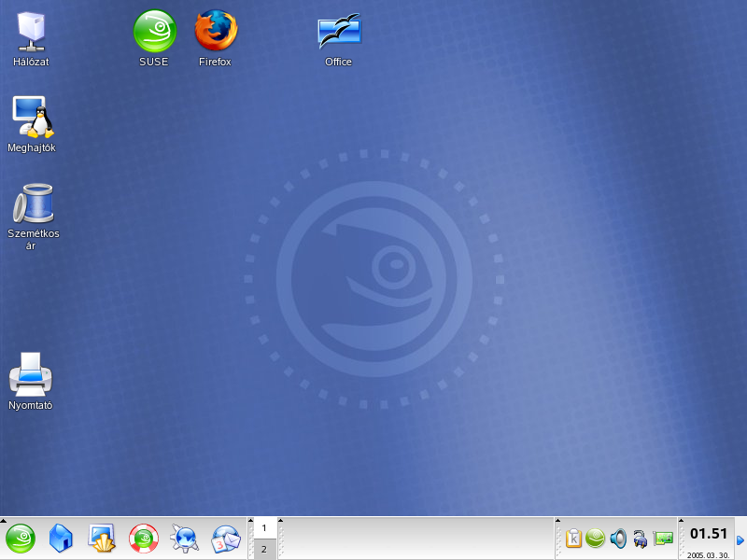Open the SUSE start menu in panel

(21, 539)
